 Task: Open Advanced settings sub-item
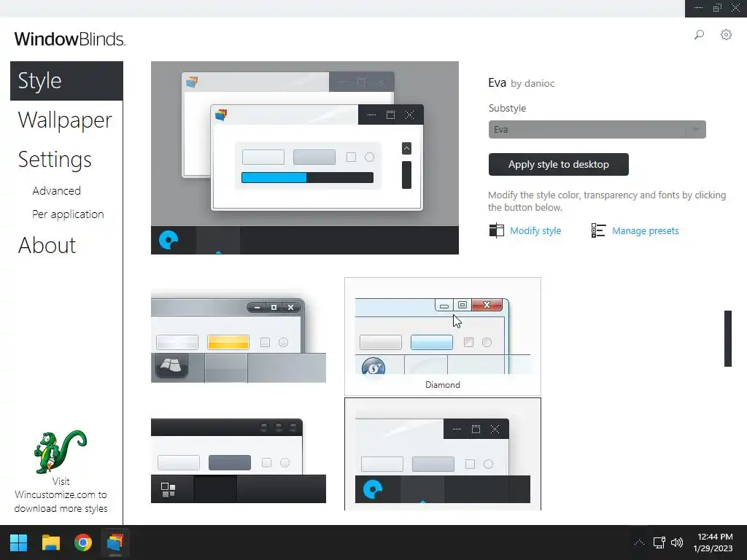tap(57, 190)
